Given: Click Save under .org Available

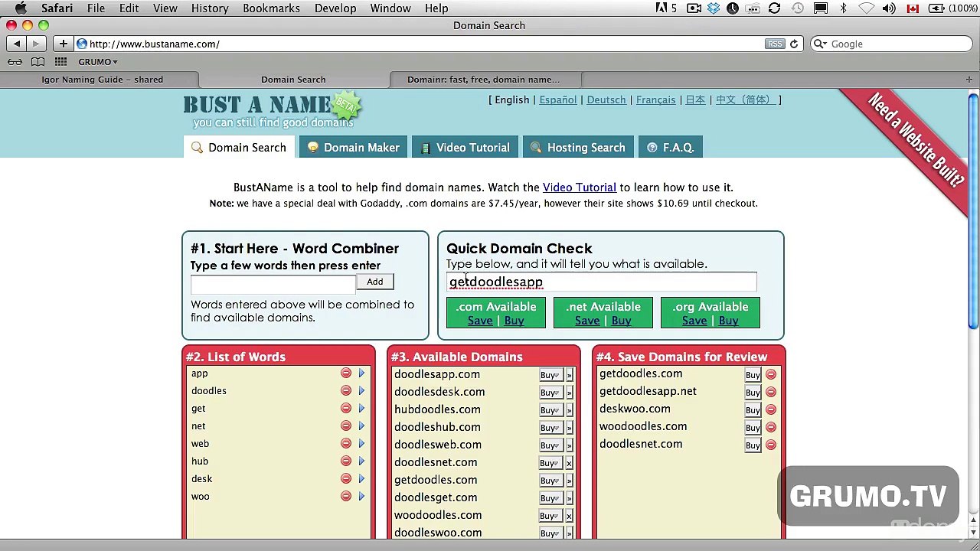Looking at the screenshot, I should tap(694, 321).
